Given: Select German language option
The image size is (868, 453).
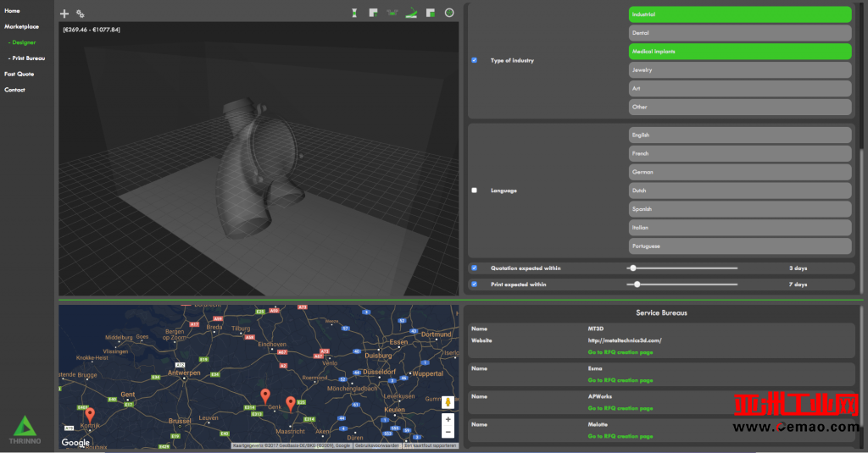Looking at the screenshot, I should pyautogui.click(x=739, y=172).
